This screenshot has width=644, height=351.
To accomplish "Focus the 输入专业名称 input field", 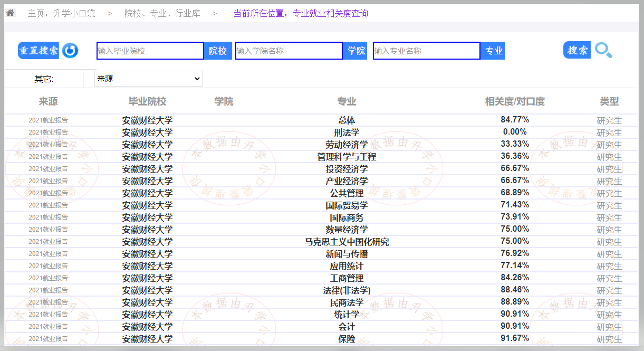I will coord(427,51).
